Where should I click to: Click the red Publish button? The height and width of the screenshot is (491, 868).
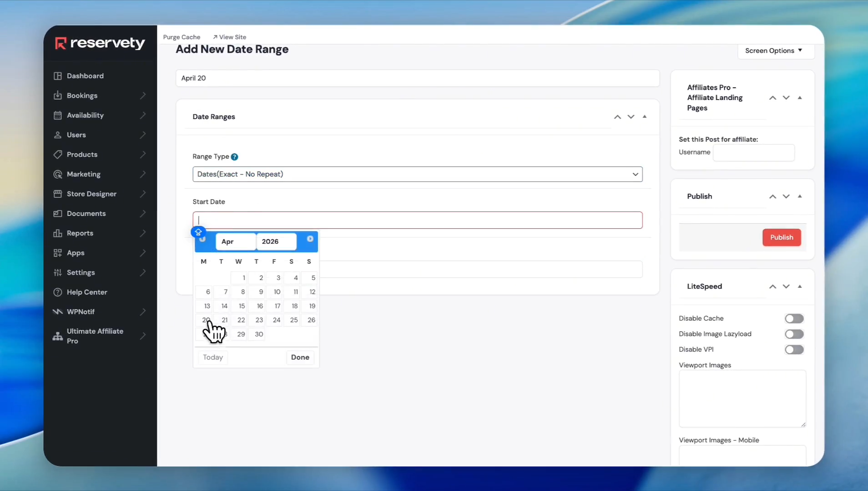pos(781,237)
